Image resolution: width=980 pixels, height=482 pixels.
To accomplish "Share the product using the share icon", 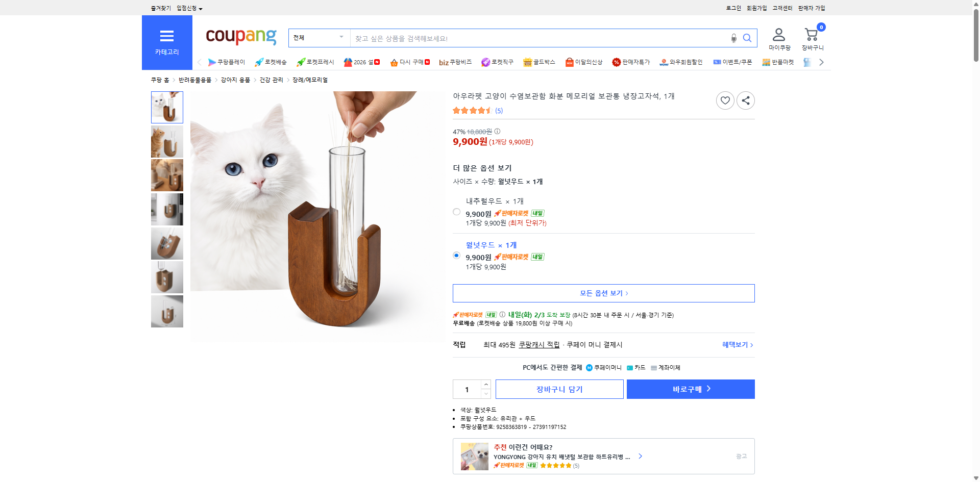I will click(x=745, y=100).
